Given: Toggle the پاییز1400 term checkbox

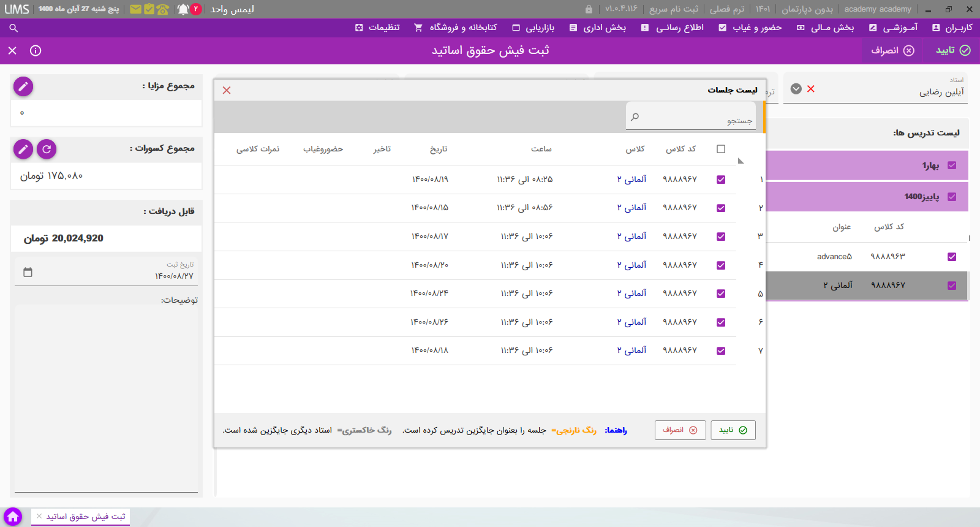Looking at the screenshot, I should tap(952, 197).
